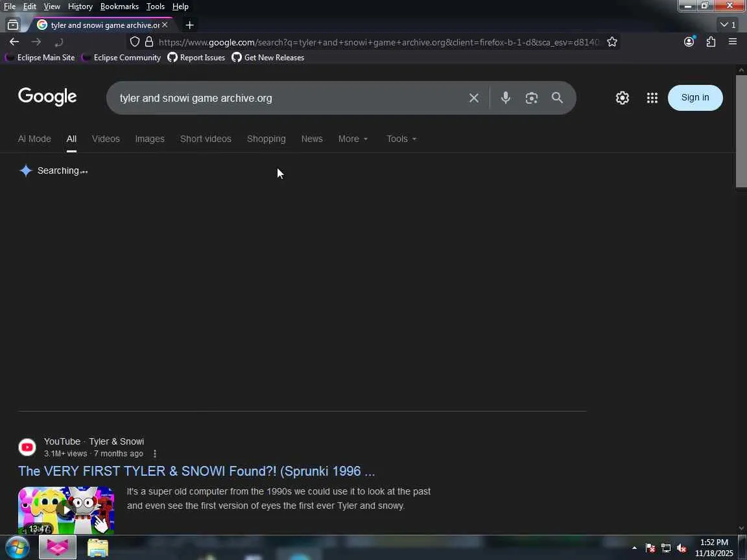The image size is (747, 560).
Task: Play the 13:47 video thumbnail
Action: [66, 510]
